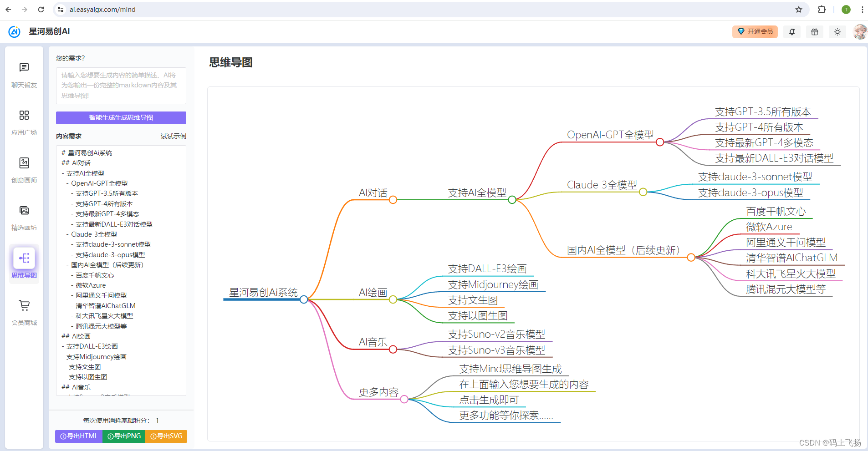The width and height of the screenshot is (868, 451).
Task: Focus the 您的需求 description input field
Action: coord(121,86)
